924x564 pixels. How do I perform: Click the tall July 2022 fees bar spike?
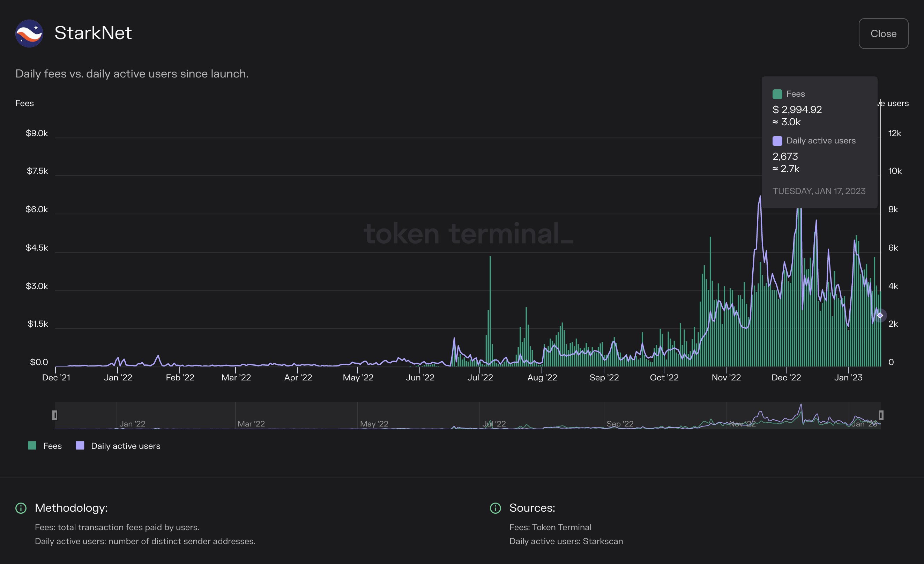pyautogui.click(x=490, y=311)
